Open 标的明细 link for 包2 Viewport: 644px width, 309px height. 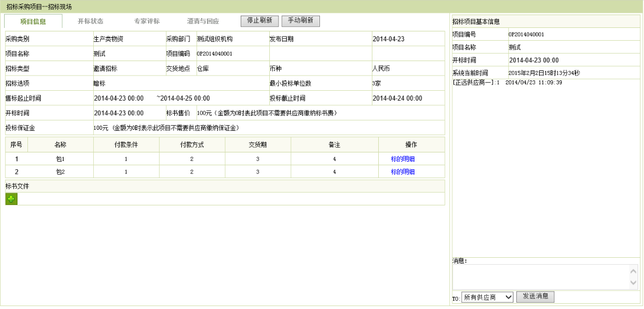click(x=403, y=172)
